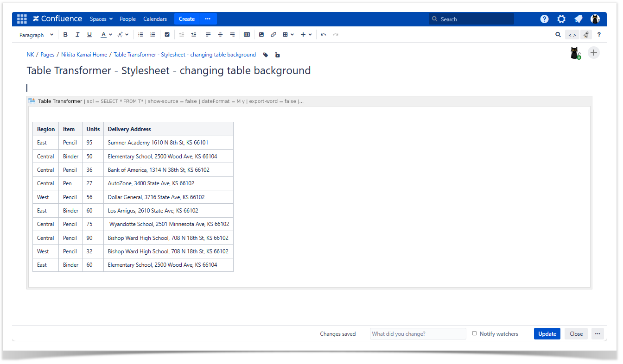Open the People menu item
The image size is (623, 364).
(x=127, y=19)
